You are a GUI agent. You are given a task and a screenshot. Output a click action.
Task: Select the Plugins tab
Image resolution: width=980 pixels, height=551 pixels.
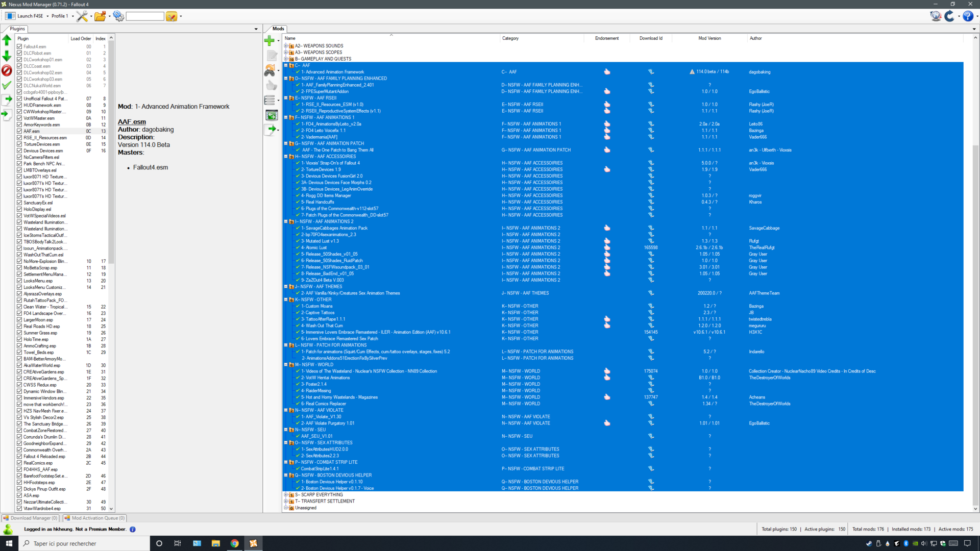[x=17, y=29]
